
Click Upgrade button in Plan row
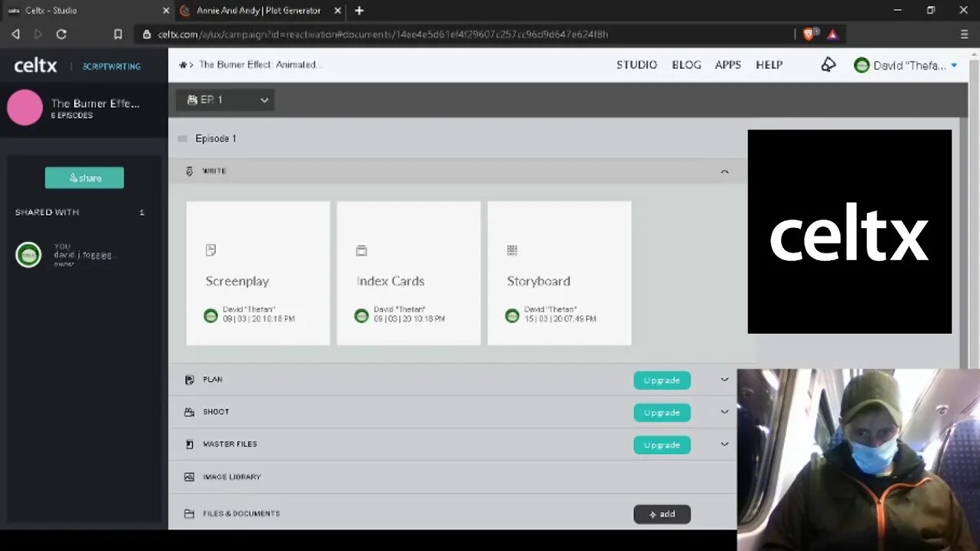tap(661, 380)
